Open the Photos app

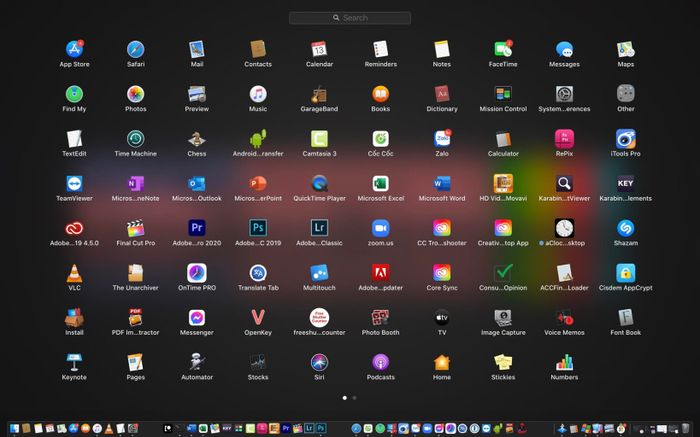[136, 94]
